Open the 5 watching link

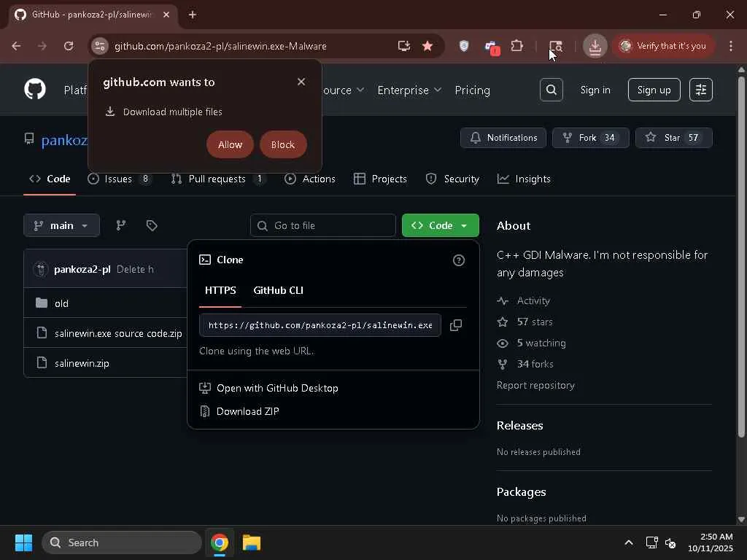(541, 343)
